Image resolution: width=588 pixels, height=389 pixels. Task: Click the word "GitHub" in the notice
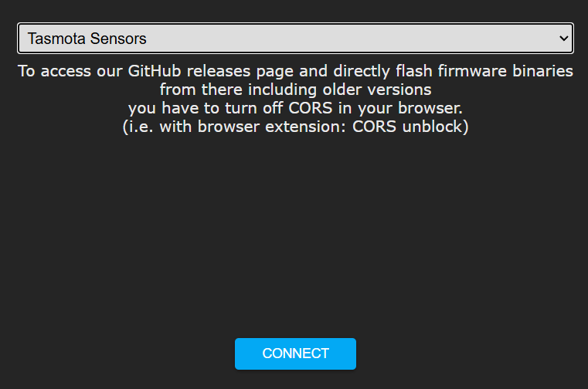click(x=146, y=72)
